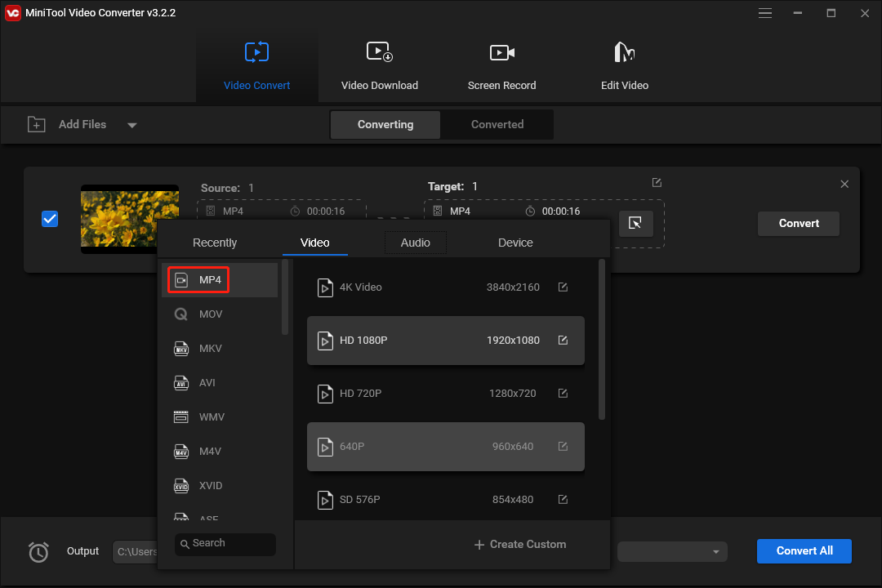882x588 pixels.
Task: Click the Convert button
Action: point(798,224)
